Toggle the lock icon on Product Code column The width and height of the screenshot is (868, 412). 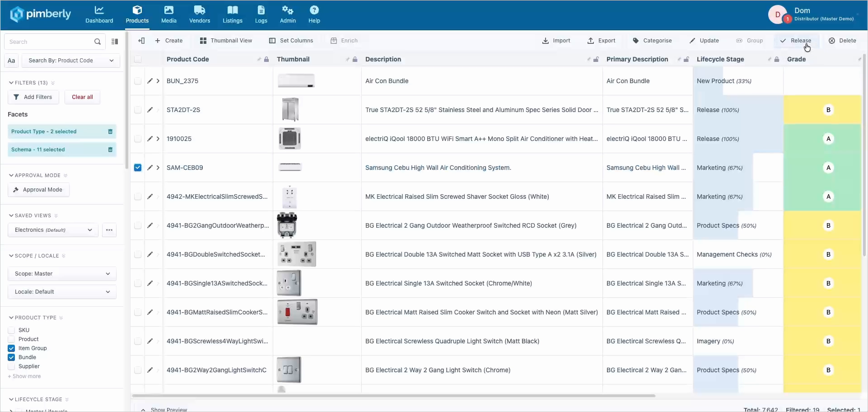click(266, 59)
